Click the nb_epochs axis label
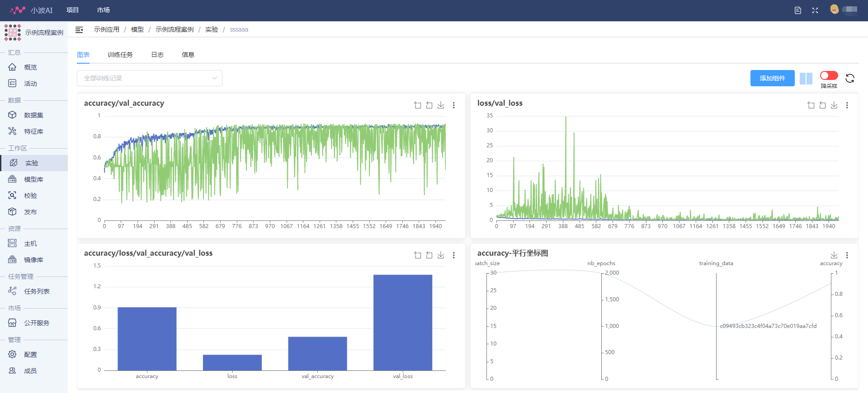This screenshot has width=868, height=393. (601, 263)
